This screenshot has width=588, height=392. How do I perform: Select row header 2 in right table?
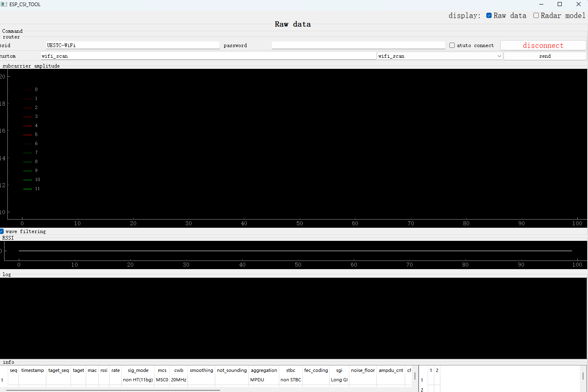[422, 389]
